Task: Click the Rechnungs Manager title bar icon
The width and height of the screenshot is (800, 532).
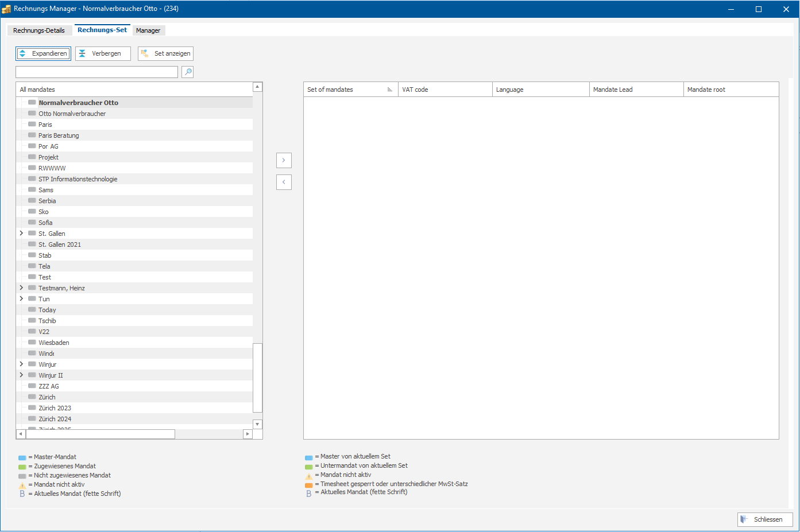Action: click(x=6, y=9)
